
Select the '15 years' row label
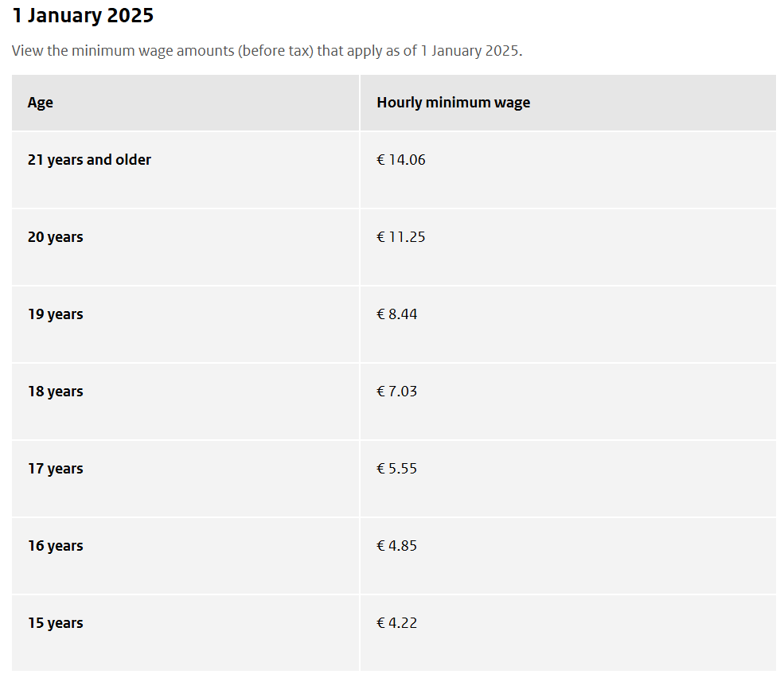pos(55,623)
